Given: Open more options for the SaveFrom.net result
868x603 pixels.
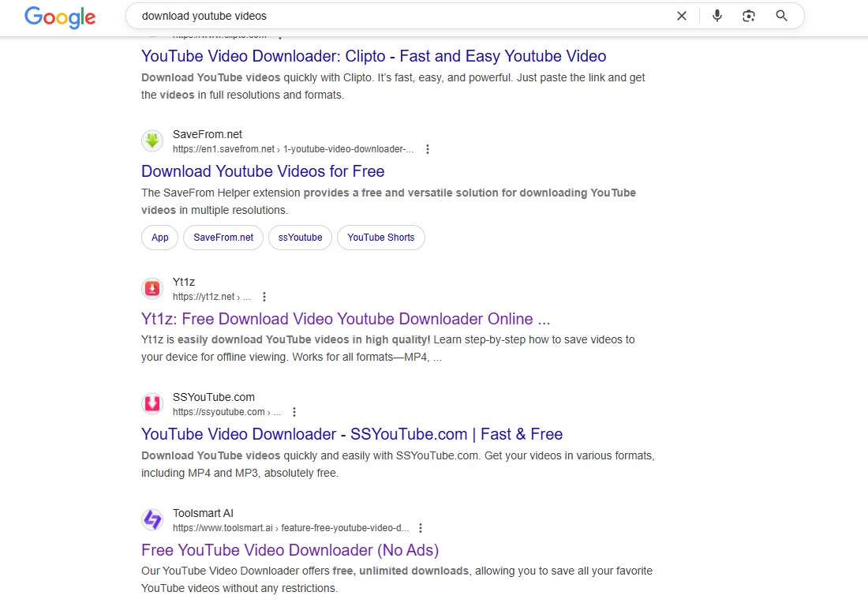Looking at the screenshot, I should 428,149.
